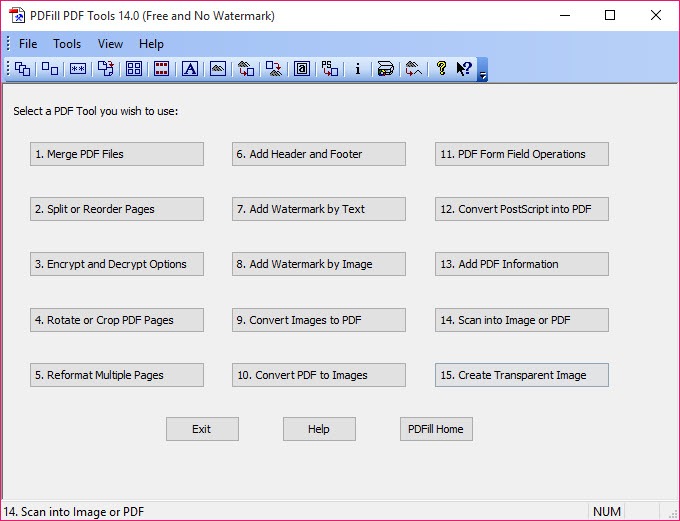
Task: Click the Scan into Image or PDF scanner icon
Action: pyautogui.click(x=386, y=69)
